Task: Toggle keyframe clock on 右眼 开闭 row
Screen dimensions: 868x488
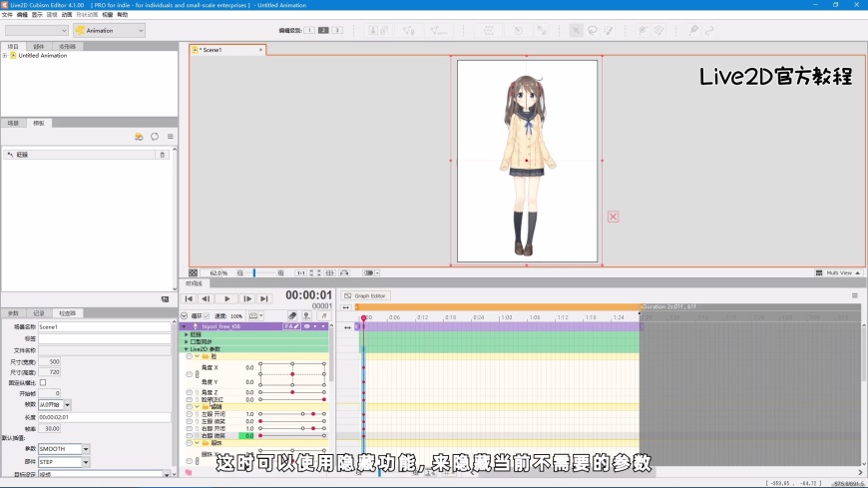Action: coord(190,428)
